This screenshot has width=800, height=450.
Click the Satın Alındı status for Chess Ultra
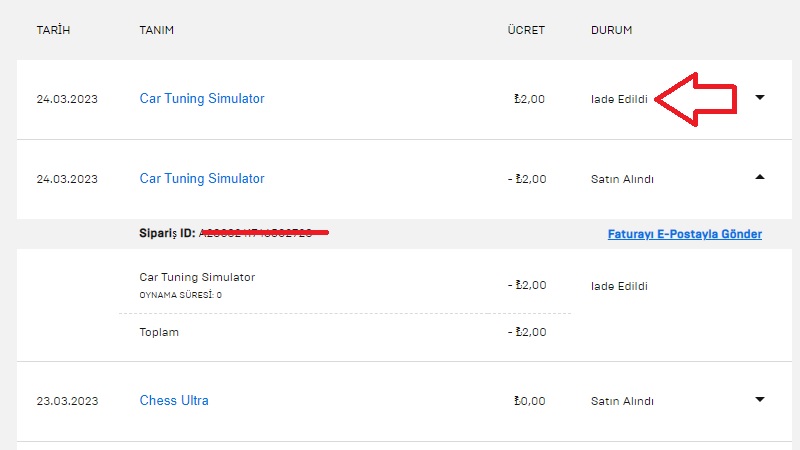pos(622,401)
